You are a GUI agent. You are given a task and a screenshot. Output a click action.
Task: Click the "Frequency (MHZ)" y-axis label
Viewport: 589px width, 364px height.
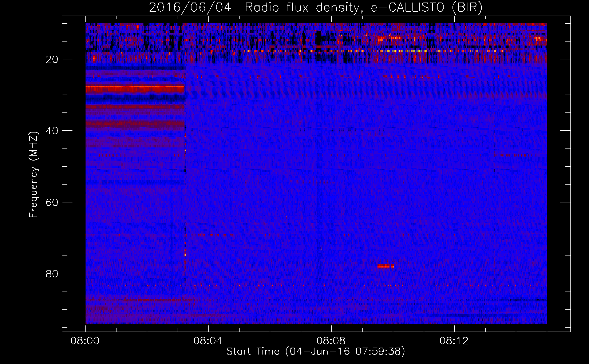pyautogui.click(x=33, y=175)
